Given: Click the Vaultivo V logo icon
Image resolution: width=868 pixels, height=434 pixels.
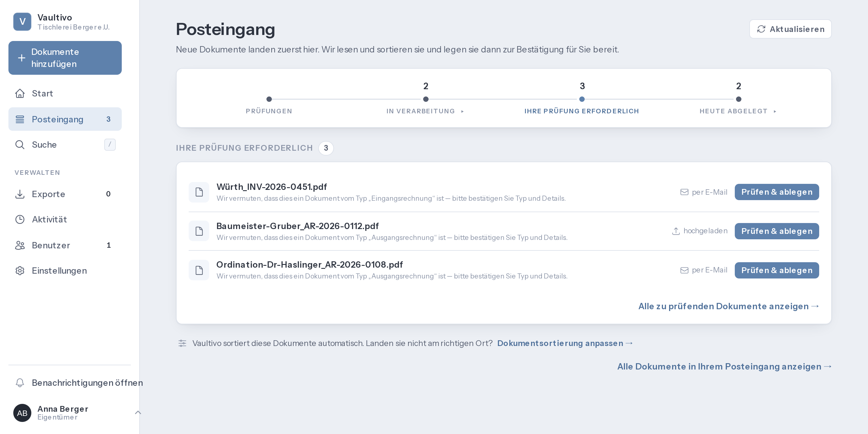Looking at the screenshot, I should tap(22, 22).
